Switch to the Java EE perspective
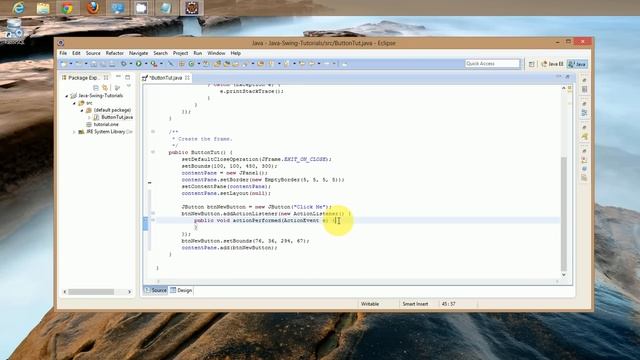The image size is (640, 360). tap(552, 64)
